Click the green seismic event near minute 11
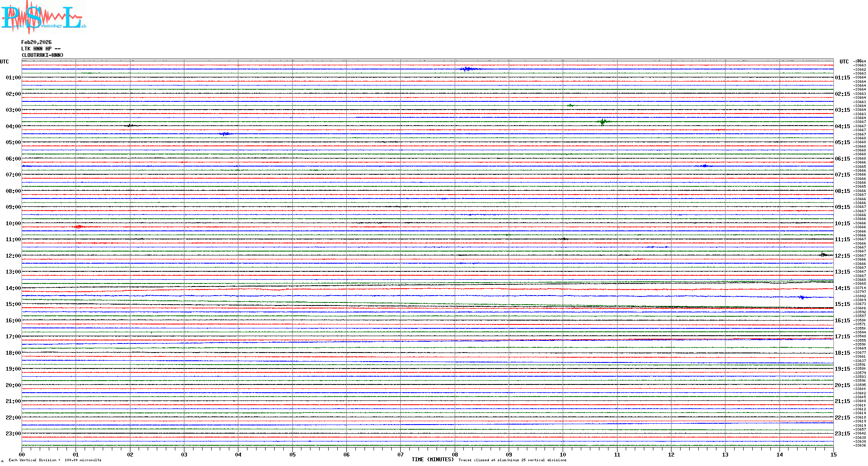Viewport: 868px width, 466px height. (x=603, y=122)
